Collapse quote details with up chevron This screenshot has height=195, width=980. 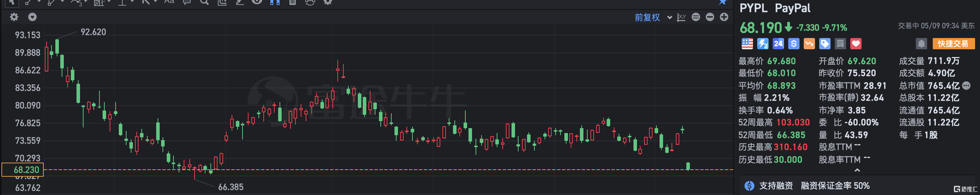click(x=857, y=170)
